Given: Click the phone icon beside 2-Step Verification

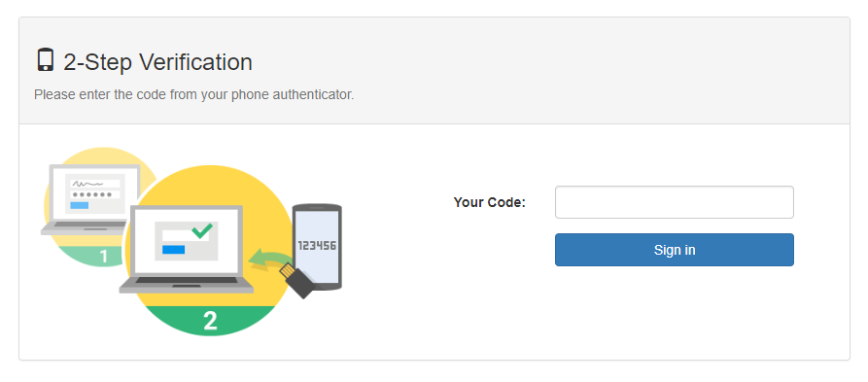Looking at the screenshot, I should coord(46,60).
